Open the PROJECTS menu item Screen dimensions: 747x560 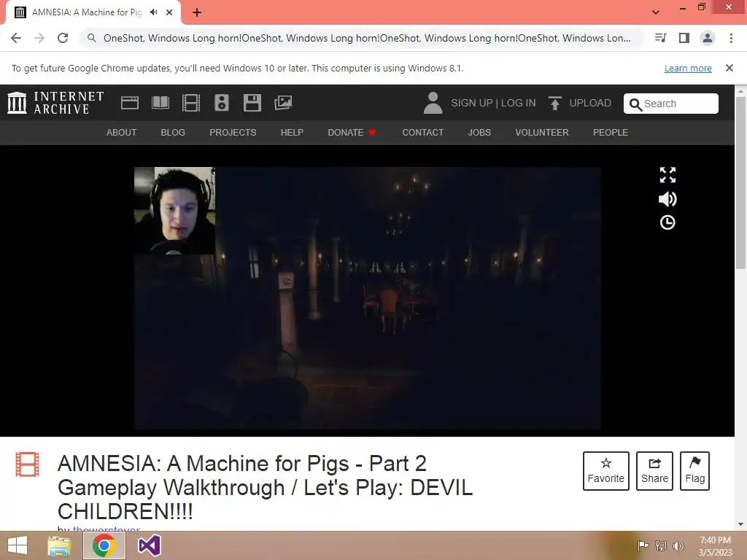pyautogui.click(x=233, y=133)
